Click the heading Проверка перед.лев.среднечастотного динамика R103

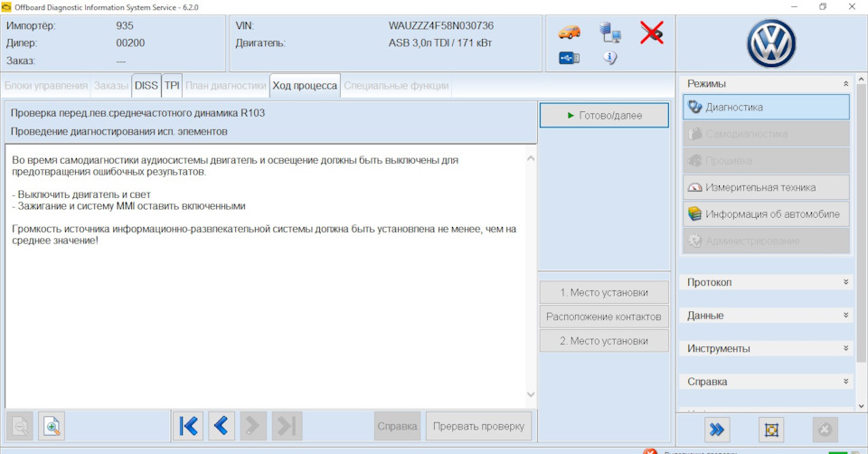(x=137, y=113)
